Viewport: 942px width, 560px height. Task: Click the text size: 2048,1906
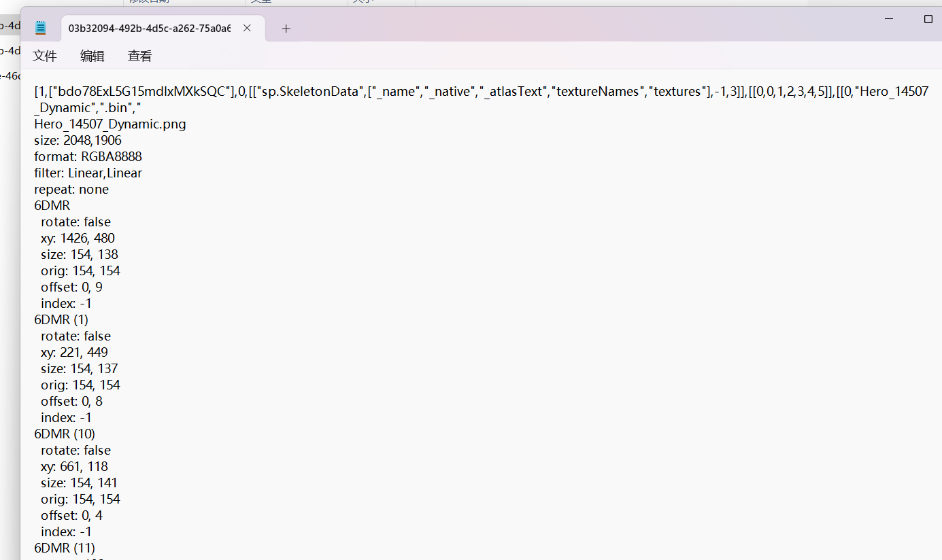pos(78,140)
